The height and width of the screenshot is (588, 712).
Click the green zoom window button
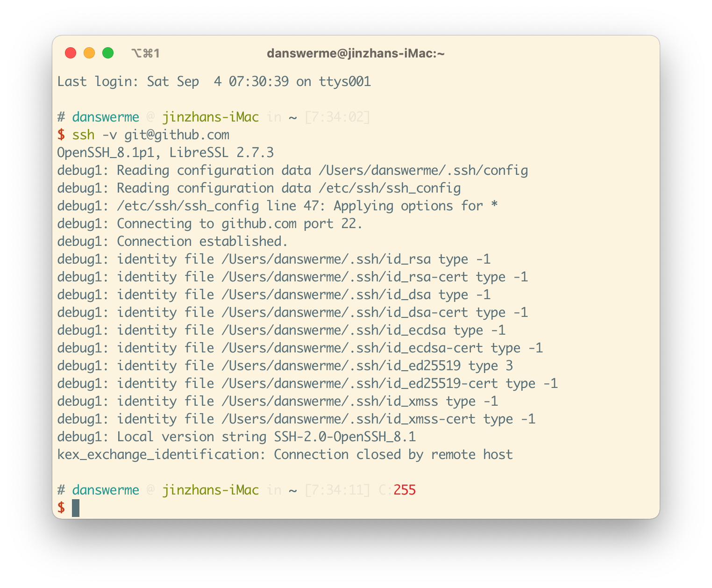click(x=108, y=53)
